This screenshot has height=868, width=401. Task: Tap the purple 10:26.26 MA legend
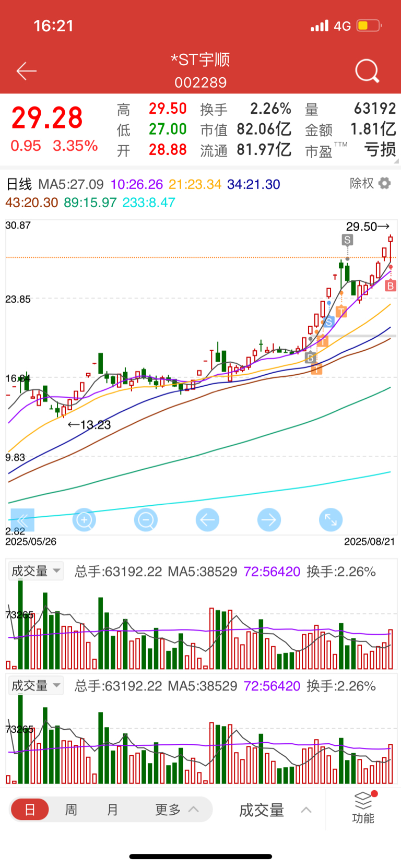pos(137,184)
